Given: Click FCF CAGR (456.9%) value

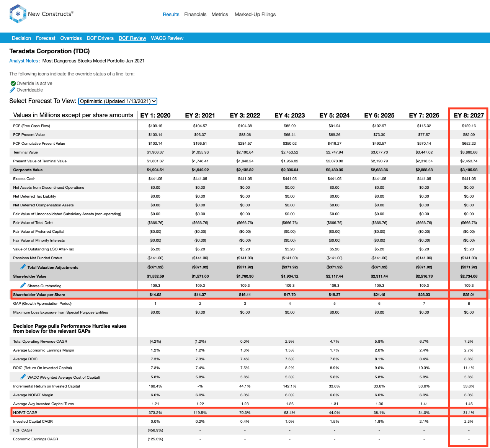Looking at the screenshot, I should (155, 430).
